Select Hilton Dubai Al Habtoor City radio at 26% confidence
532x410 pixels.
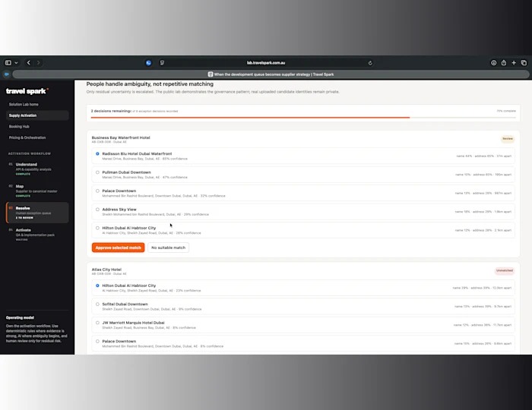(x=97, y=228)
